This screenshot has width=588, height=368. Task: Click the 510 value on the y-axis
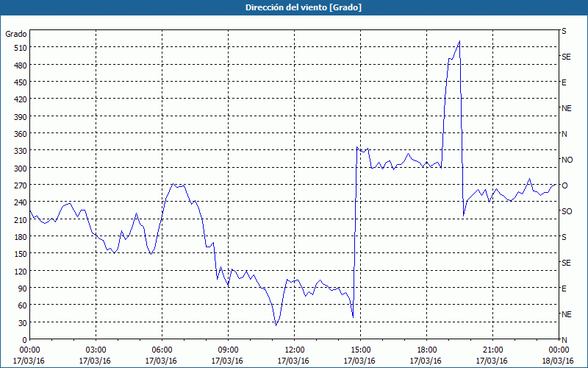tap(20, 48)
